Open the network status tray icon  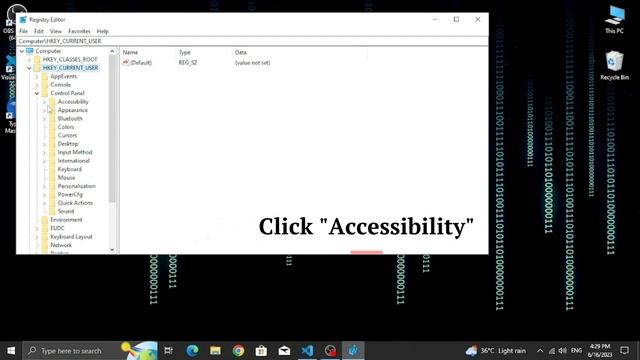pos(552,351)
